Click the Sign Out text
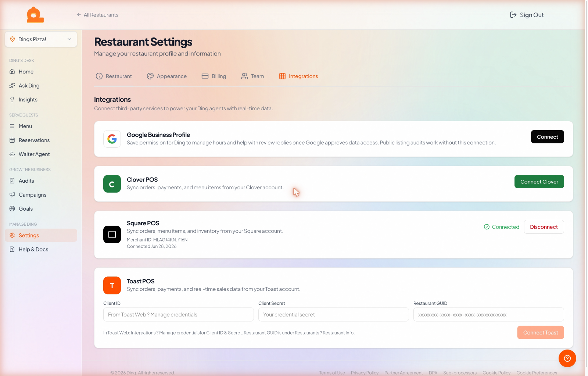The width and height of the screenshot is (588, 376). click(532, 15)
